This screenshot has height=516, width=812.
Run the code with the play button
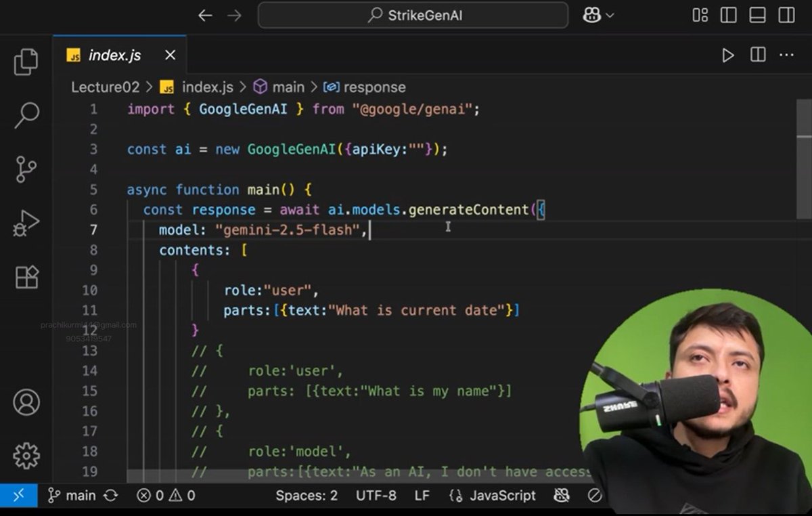click(x=727, y=56)
